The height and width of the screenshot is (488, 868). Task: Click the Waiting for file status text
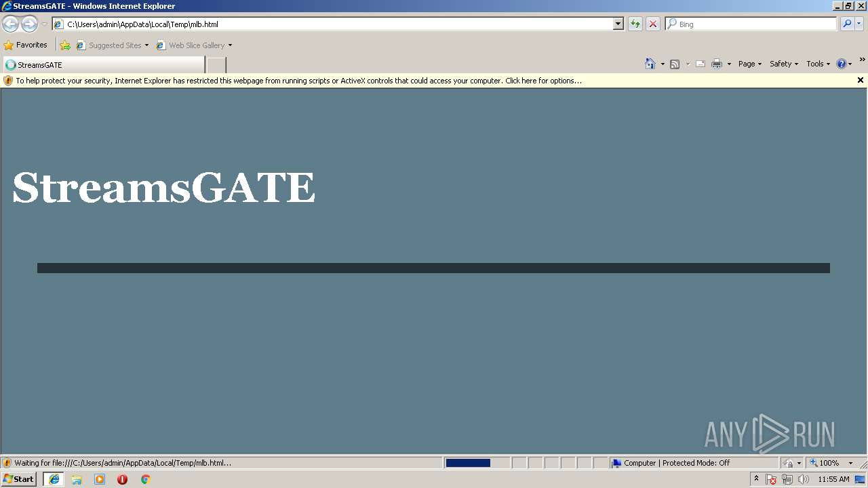coord(123,463)
